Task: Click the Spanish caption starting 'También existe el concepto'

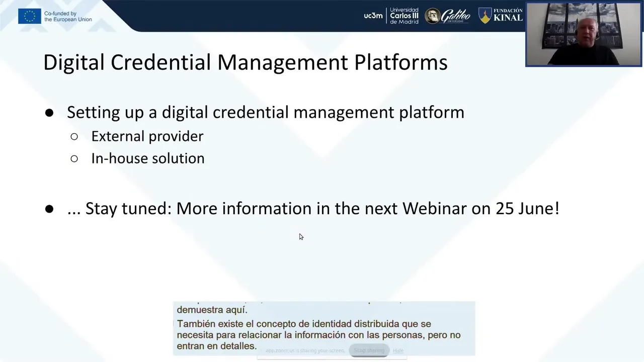Action: coord(318,335)
